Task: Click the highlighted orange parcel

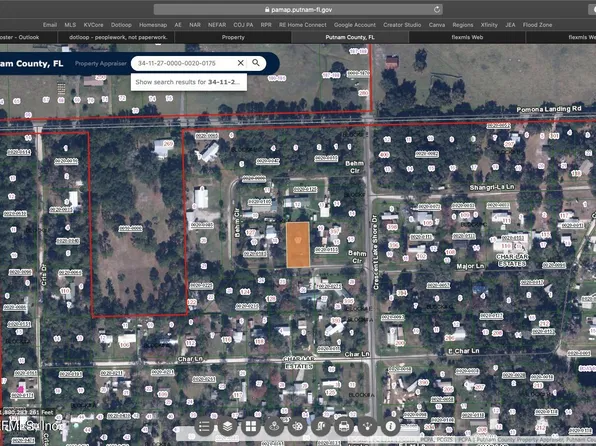Action: point(298,245)
